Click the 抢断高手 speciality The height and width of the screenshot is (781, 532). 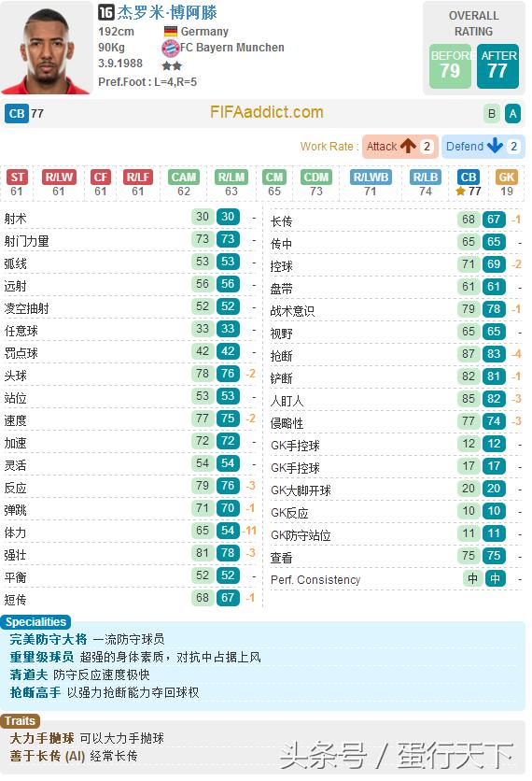tap(35, 692)
